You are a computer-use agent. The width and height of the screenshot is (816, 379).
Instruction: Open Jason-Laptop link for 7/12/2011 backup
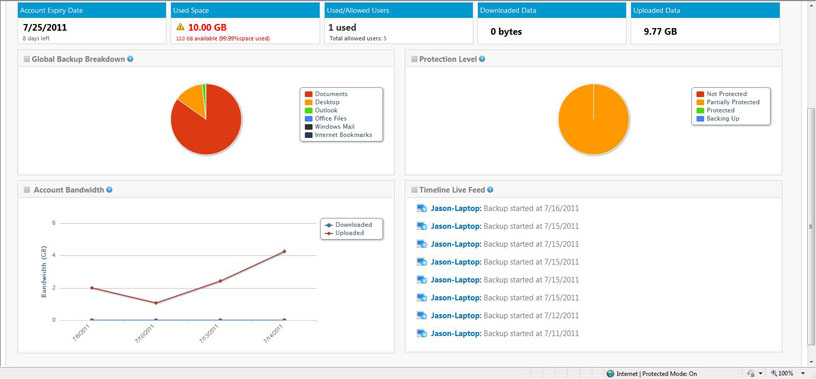(x=456, y=315)
